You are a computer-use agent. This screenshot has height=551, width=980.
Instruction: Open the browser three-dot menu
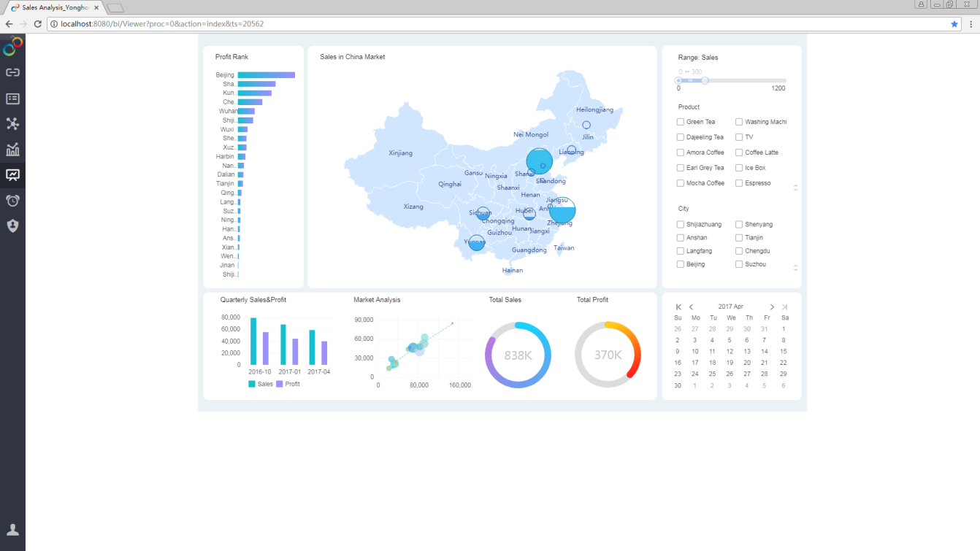[x=971, y=24]
